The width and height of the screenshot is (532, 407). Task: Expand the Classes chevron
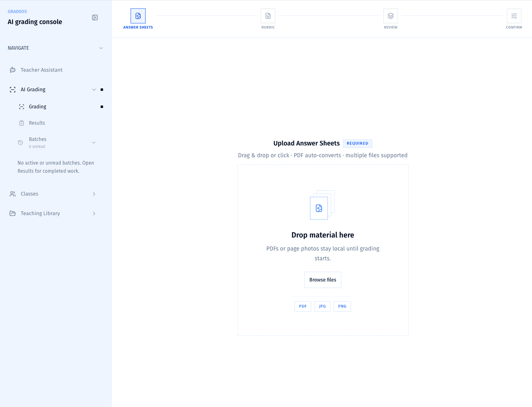94,194
